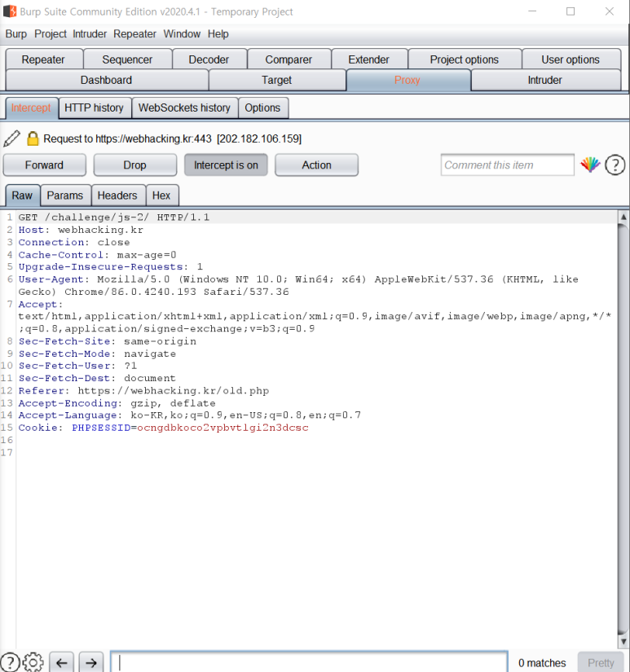630x672 pixels.
Task: Open search settings gear icon
Action: pos(33,662)
